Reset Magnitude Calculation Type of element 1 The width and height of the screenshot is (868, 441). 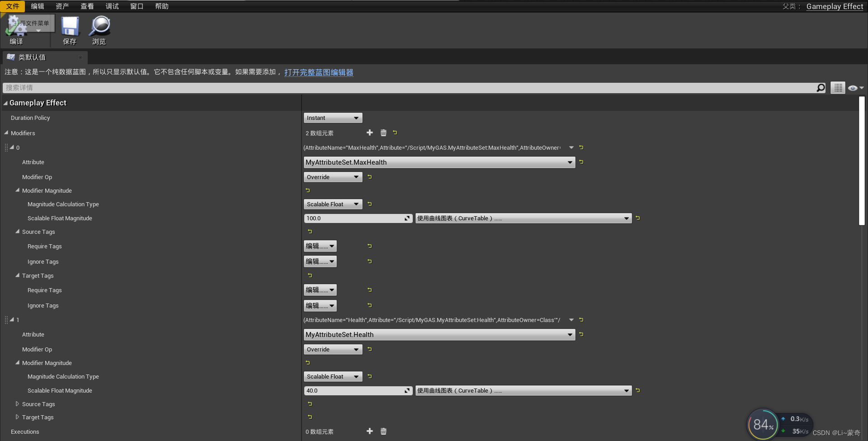click(x=370, y=376)
